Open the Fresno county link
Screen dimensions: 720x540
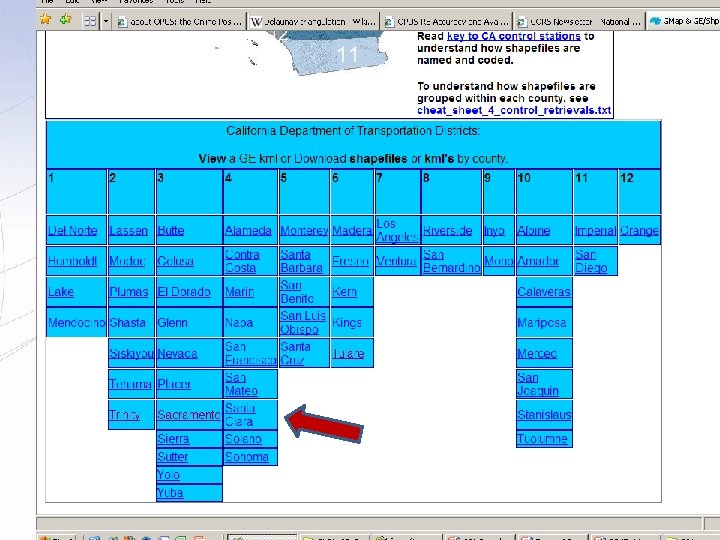click(350, 261)
